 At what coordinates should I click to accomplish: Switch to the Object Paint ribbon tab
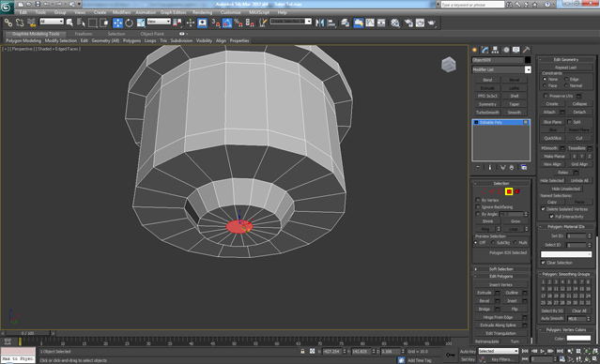[152, 34]
